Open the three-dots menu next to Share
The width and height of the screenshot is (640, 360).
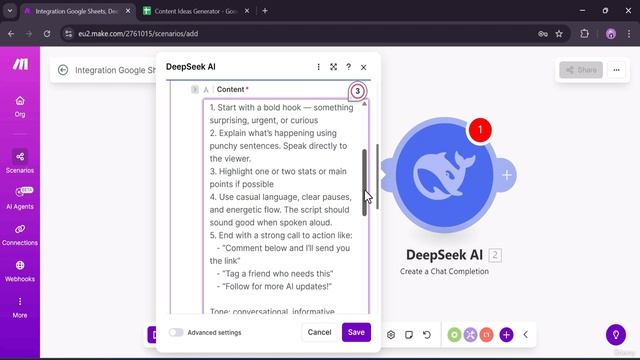616,70
